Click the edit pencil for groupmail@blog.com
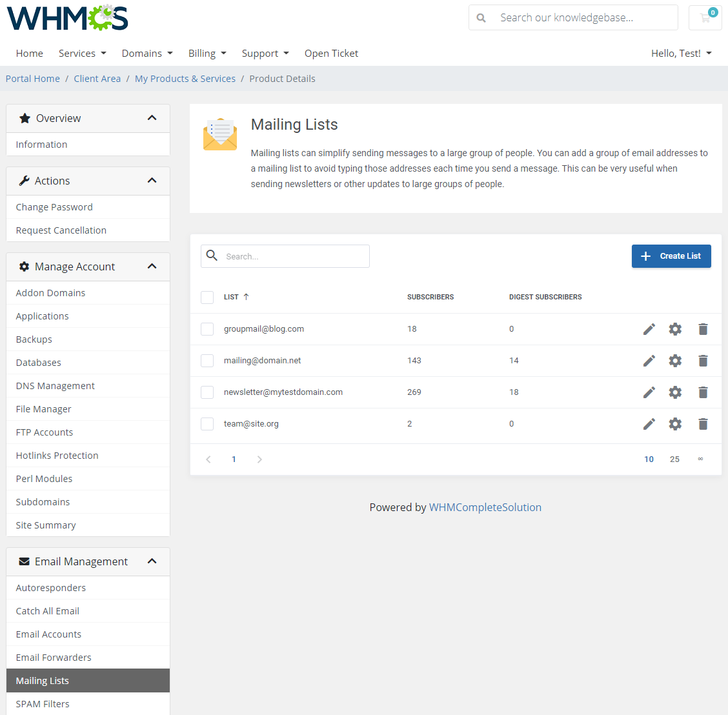This screenshot has height=715, width=728. tap(649, 329)
